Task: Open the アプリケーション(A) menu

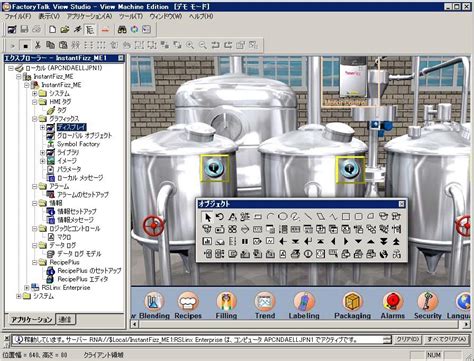Action: 90,16
